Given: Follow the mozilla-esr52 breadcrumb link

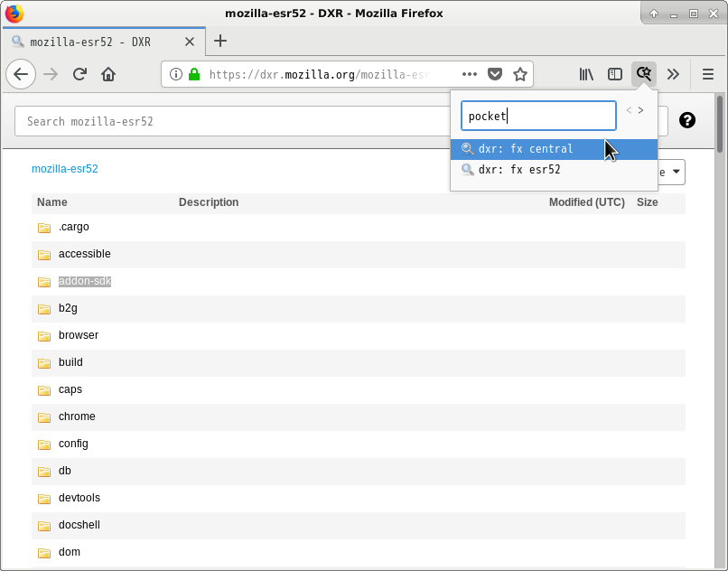Looking at the screenshot, I should tap(65, 169).
